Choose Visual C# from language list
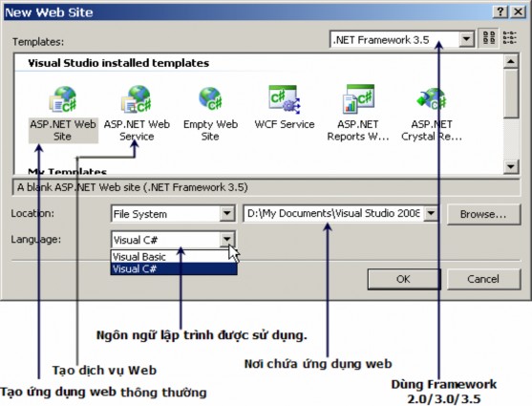The height and width of the screenshot is (406, 532). [174, 268]
